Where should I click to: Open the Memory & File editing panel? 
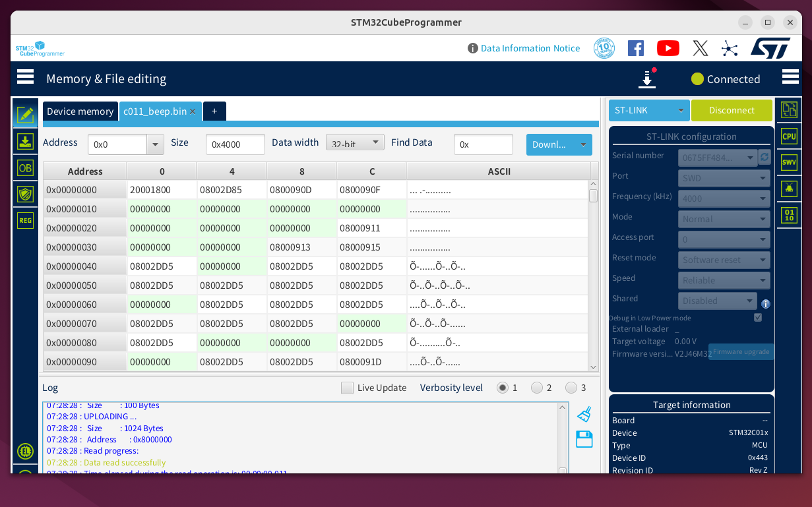point(25,114)
